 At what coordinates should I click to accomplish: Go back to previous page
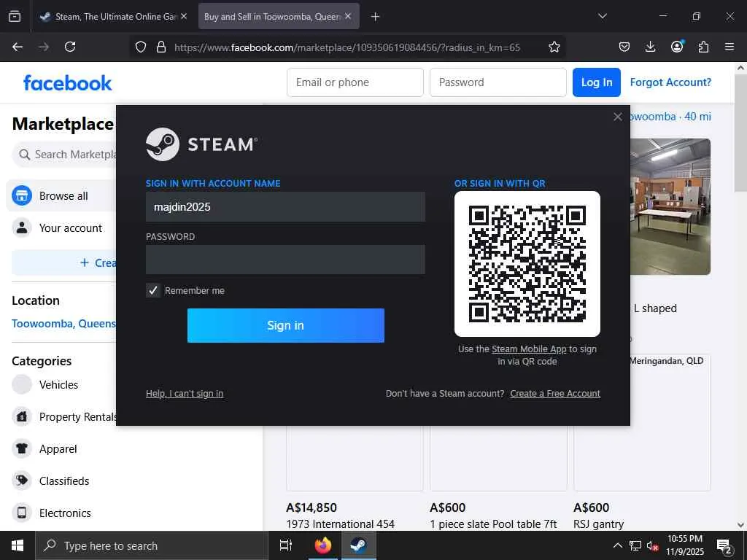pyautogui.click(x=18, y=47)
